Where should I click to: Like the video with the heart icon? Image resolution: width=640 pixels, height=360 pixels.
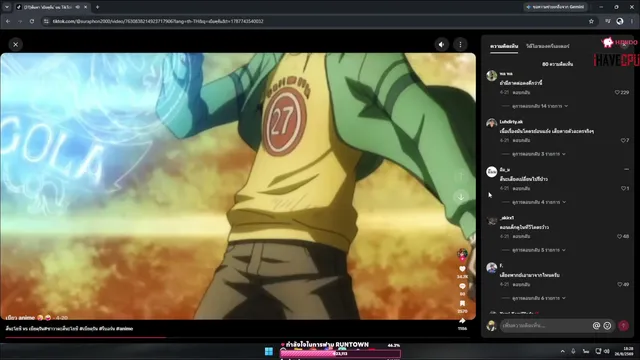point(462,269)
